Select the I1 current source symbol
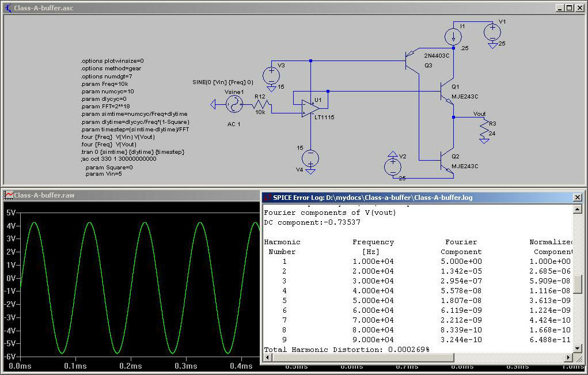 453,37
